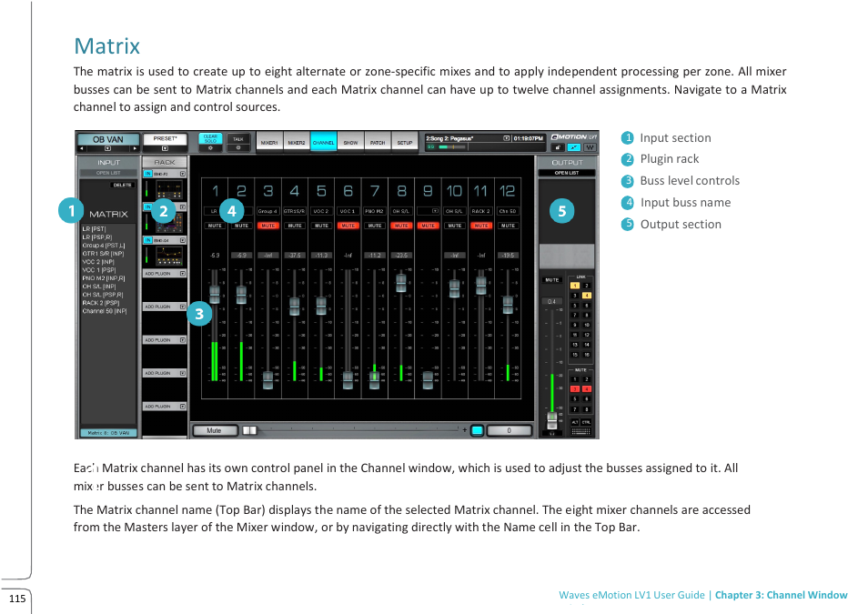Select 'RACK 2 [PSP]' in Matrix source list
The image size is (868, 614).
pyautogui.click(x=101, y=303)
